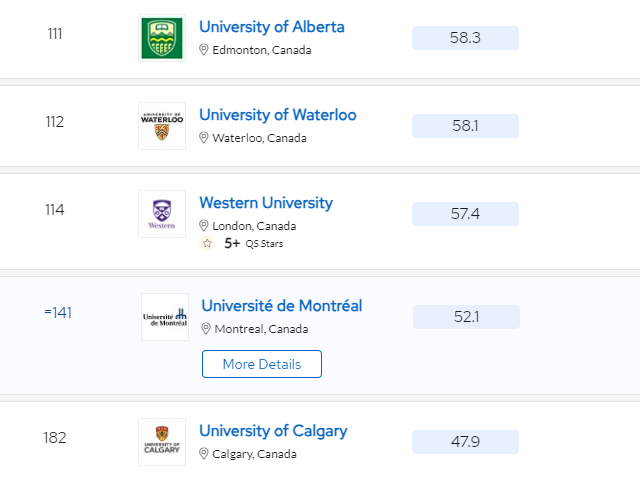Click the University of Waterloo crest logo
The width and height of the screenshot is (640, 479).
[162, 126]
